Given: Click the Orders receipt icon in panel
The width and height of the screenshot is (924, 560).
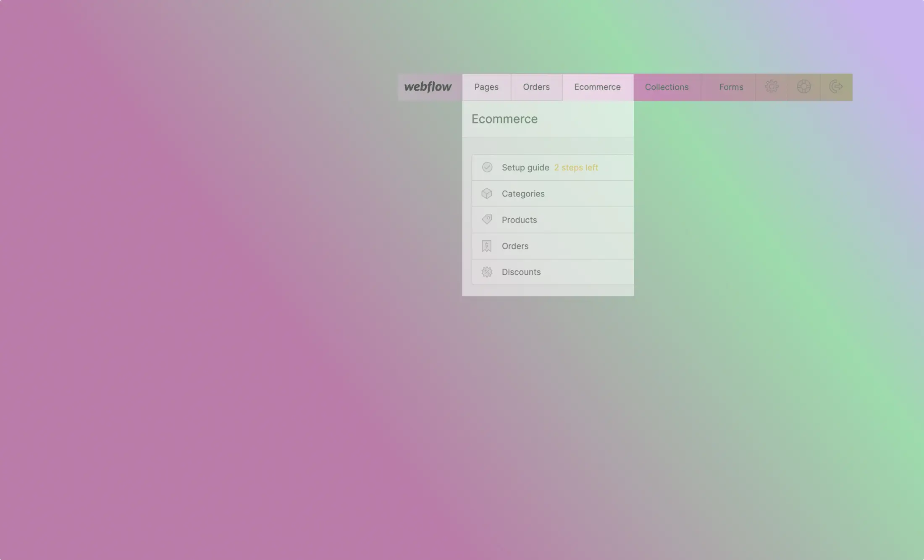Looking at the screenshot, I should click(x=487, y=246).
